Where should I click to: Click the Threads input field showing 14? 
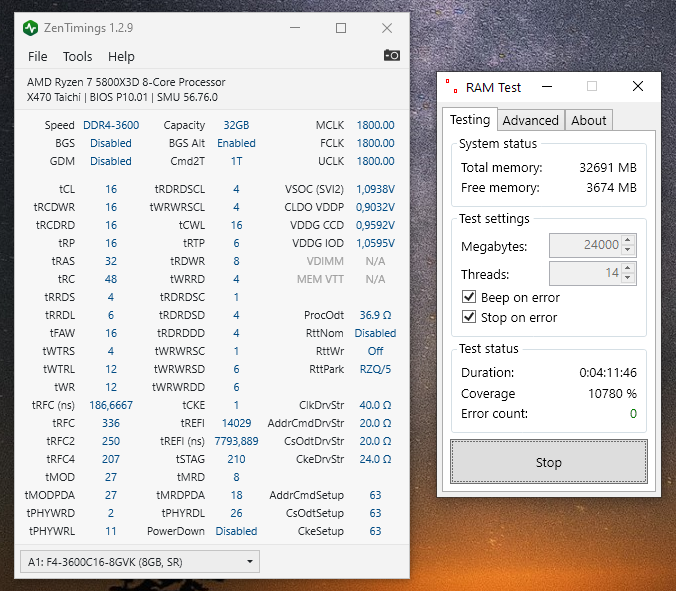pyautogui.click(x=585, y=273)
